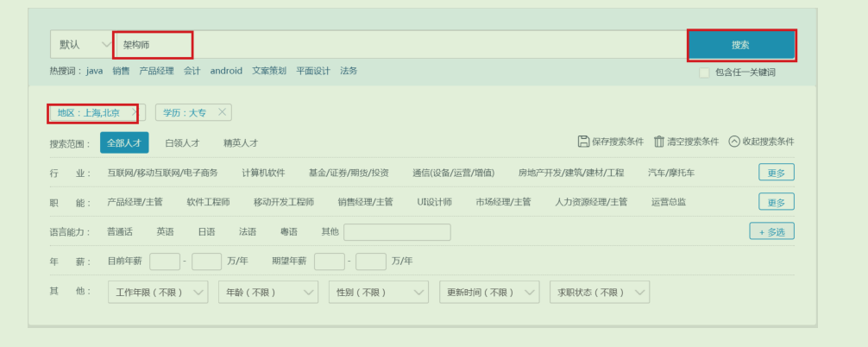Select the 全部人才 search scope tab

124,142
